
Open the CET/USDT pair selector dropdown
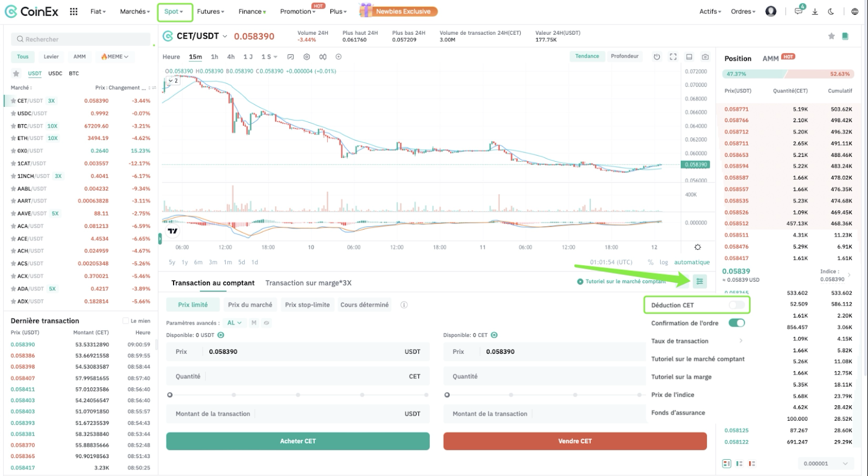(x=225, y=36)
